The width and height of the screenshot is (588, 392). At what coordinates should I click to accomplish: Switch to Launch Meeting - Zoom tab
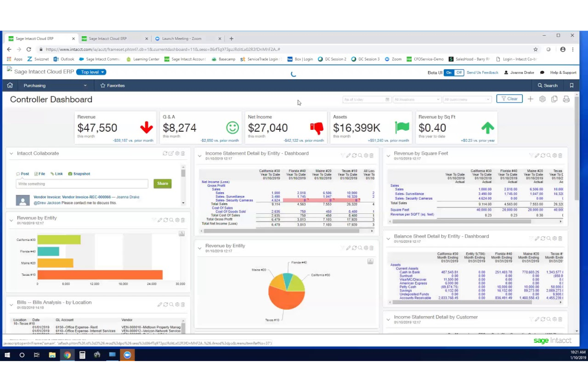187,39
